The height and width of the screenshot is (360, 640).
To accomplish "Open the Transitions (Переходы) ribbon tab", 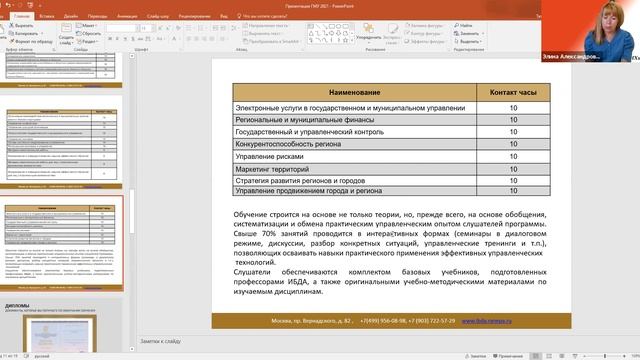I will tap(98, 16).
